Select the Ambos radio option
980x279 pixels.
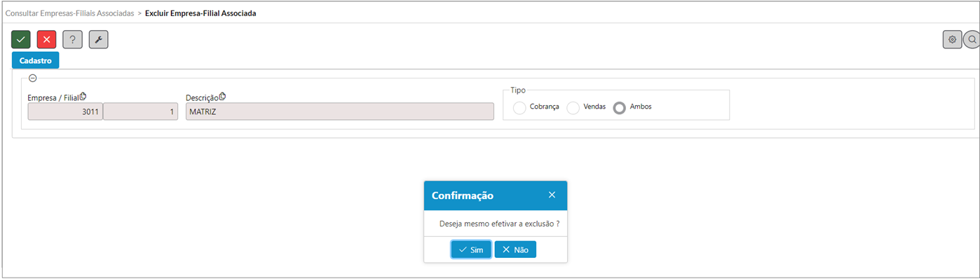[619, 107]
